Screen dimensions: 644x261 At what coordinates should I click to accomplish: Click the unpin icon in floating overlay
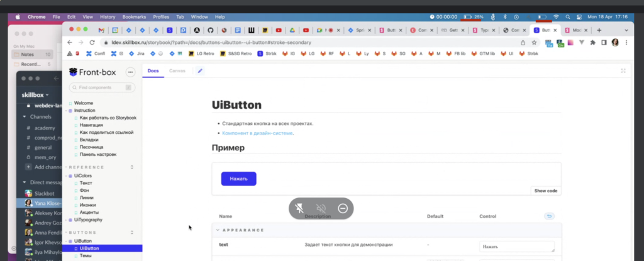299,208
